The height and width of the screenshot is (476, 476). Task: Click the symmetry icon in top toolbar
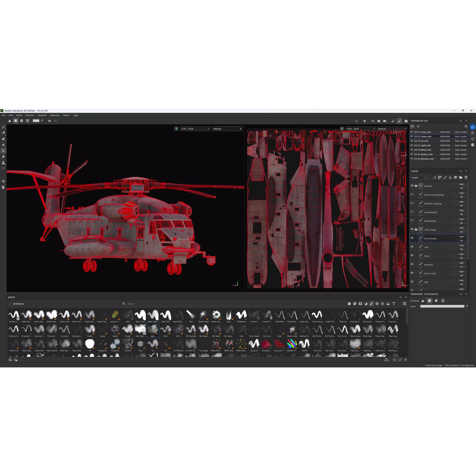point(49,121)
